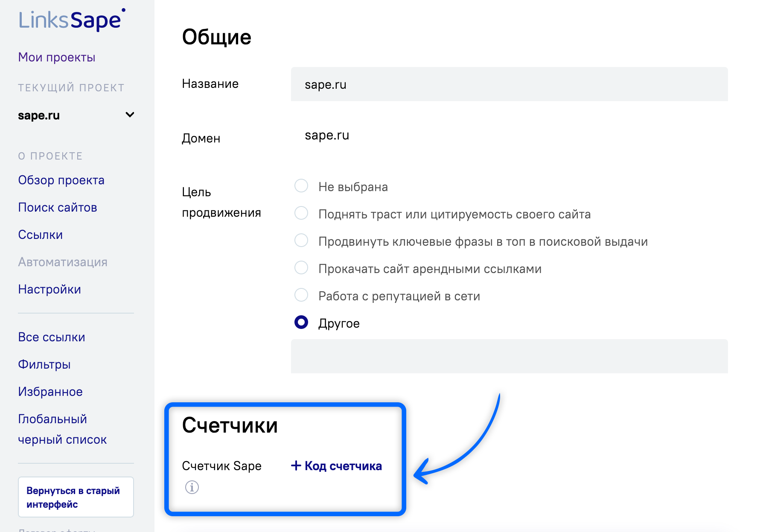Screen dimensions: 763x532
Task: Open 'Избранное' sidebar link
Action: click(50, 392)
